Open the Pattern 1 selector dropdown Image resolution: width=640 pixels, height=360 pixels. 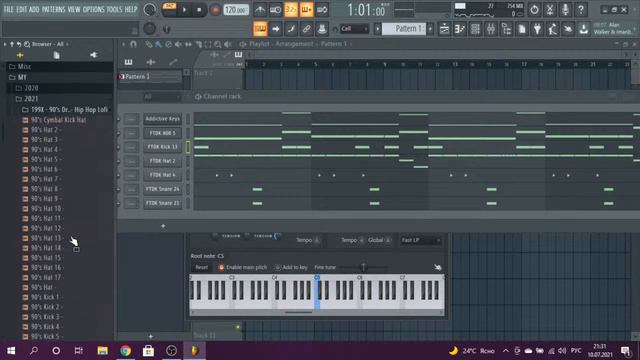[403, 29]
